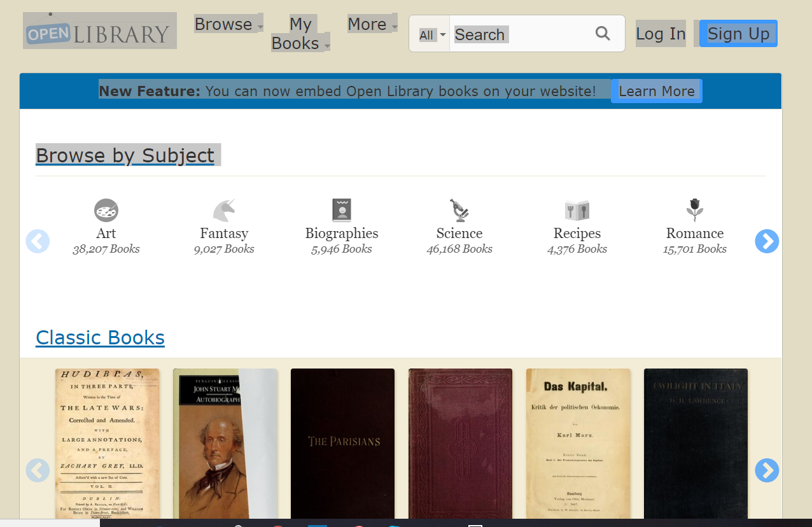Open the Hudibras book cover

pos(108,444)
